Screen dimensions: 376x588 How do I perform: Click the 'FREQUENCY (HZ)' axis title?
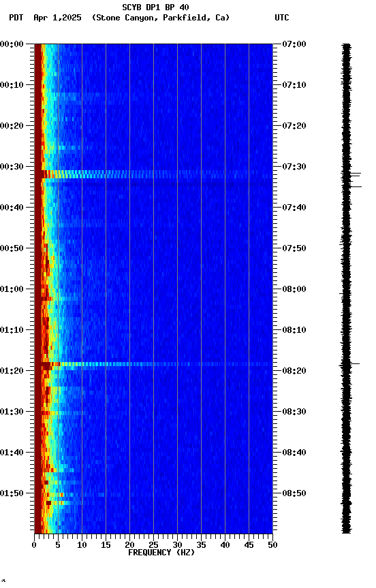(x=161, y=553)
